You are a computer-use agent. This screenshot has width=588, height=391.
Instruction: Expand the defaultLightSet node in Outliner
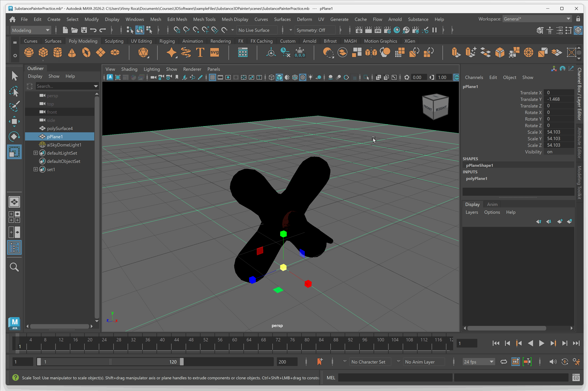(36, 153)
